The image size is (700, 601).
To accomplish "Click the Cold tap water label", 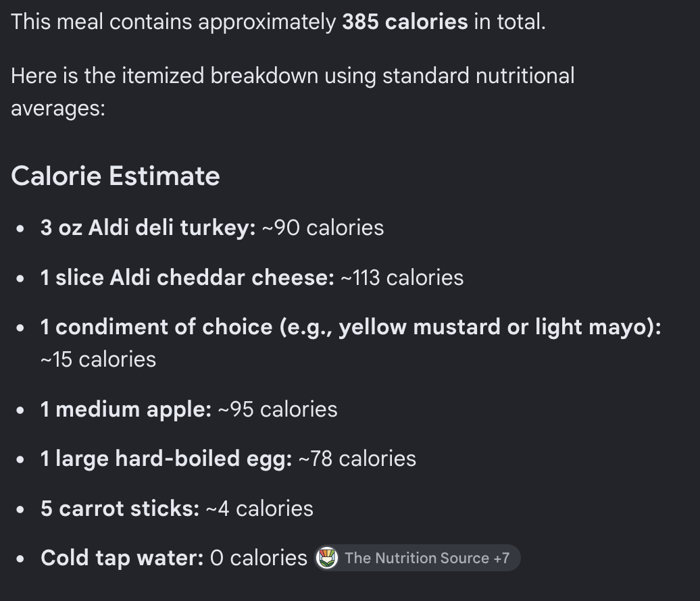I will [122, 558].
